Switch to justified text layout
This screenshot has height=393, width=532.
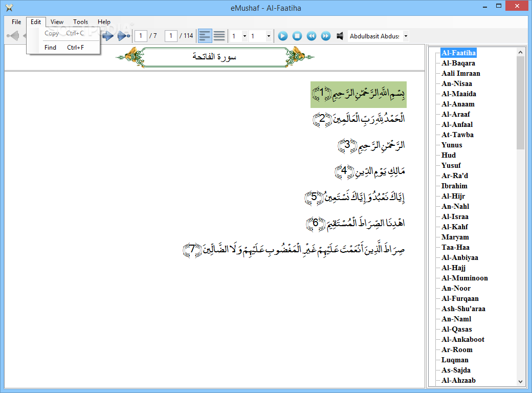pos(219,36)
